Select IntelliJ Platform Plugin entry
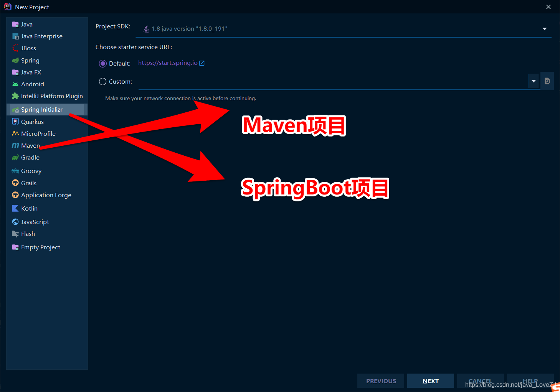The image size is (560, 392). (x=47, y=96)
